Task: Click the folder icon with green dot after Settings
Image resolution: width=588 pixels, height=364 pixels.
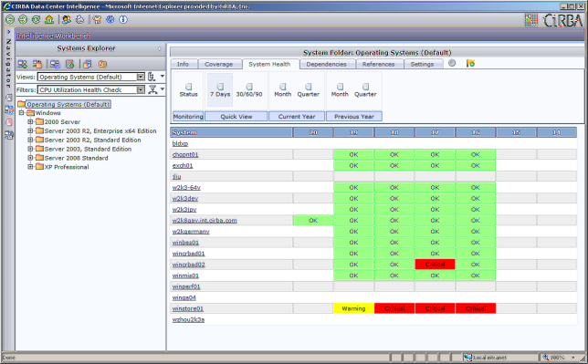Action: [470, 63]
